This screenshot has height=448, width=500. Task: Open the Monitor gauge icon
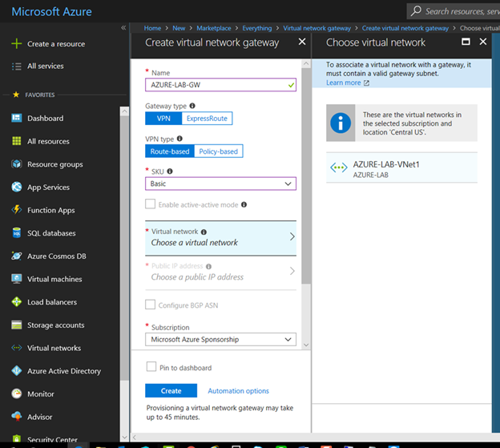[x=16, y=394]
